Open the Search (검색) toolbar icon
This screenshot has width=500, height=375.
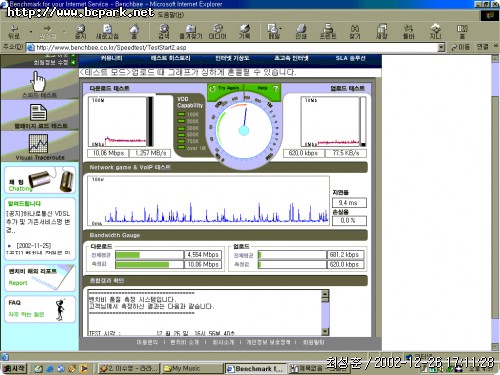click(164, 32)
